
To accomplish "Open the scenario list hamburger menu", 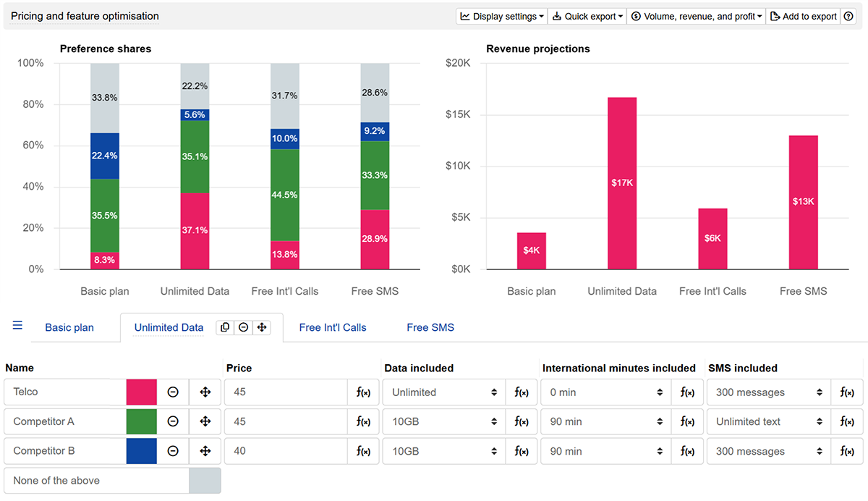I will (x=18, y=326).
